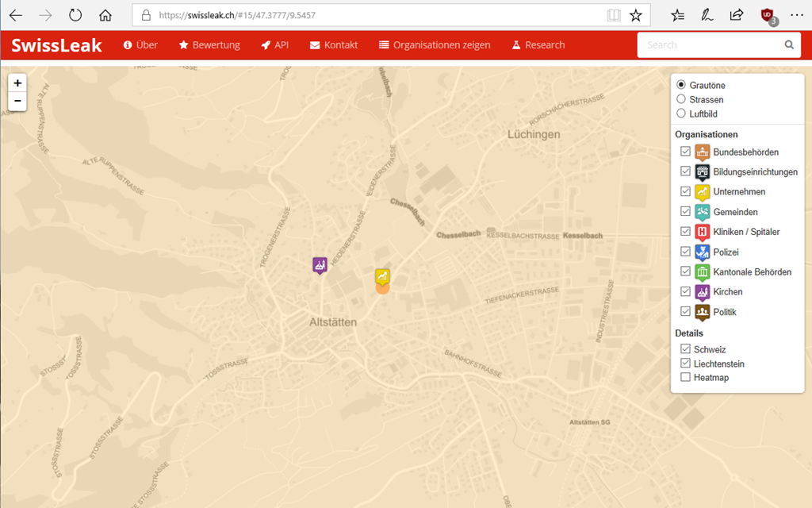The height and width of the screenshot is (508, 812).
Task: Open the Research page link
Action: click(538, 45)
